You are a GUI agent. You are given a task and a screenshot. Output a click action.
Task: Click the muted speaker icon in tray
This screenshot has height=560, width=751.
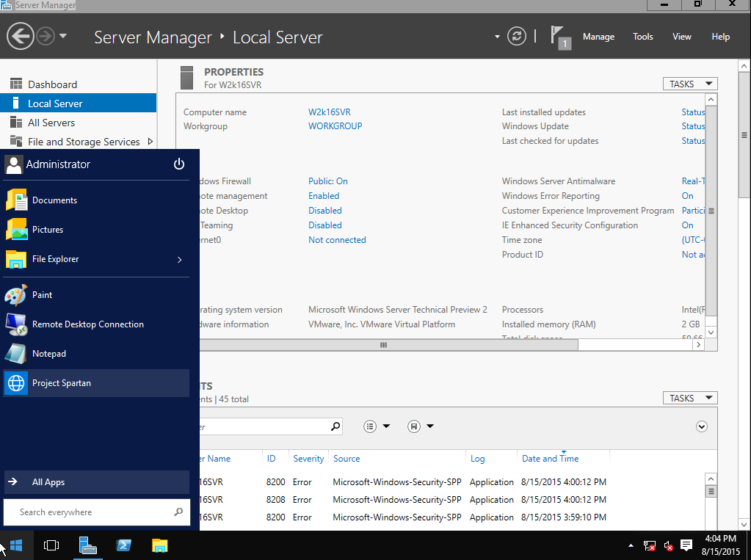pyautogui.click(x=668, y=547)
